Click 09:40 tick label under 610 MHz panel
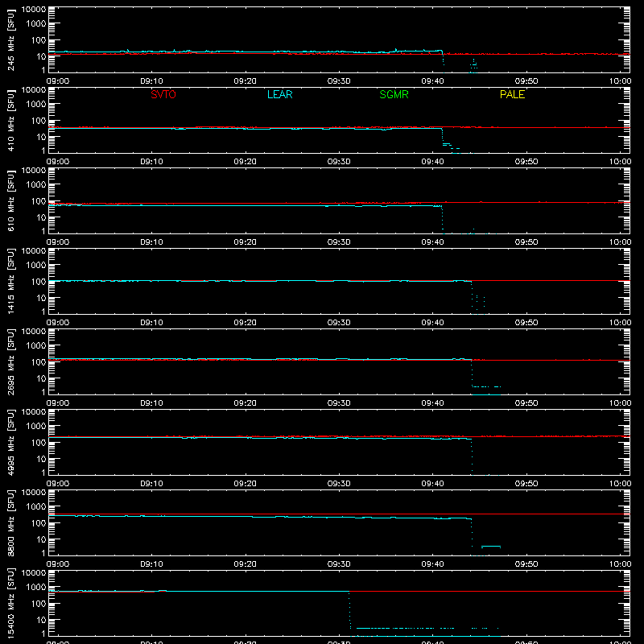Screen dimensions: 644x644 432,242
